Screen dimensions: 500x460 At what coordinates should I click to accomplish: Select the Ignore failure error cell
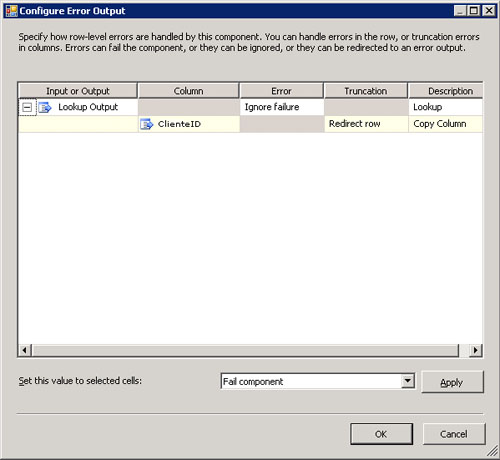tap(282, 107)
